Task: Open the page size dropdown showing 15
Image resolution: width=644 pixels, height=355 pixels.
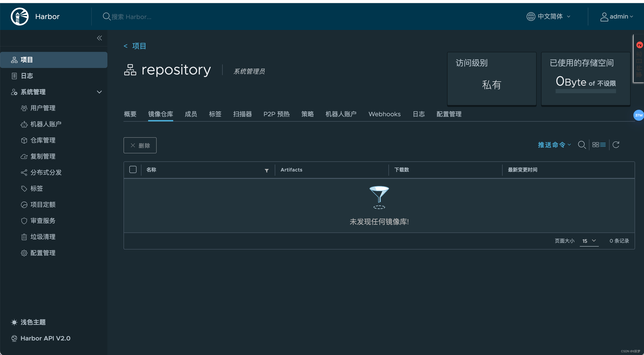Action: coord(589,241)
